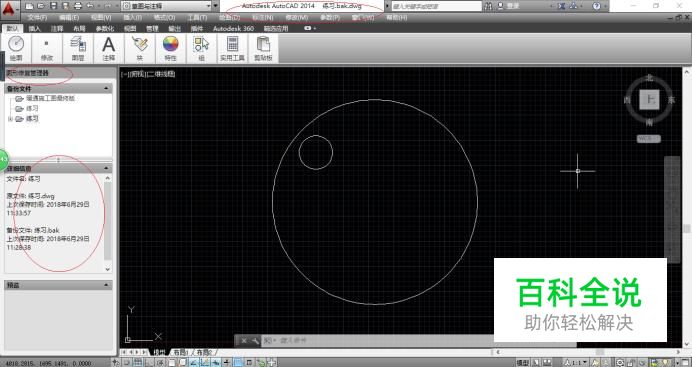The width and height of the screenshot is (692, 367).
Task: Open the 文件(F) menu
Action: tap(37, 18)
